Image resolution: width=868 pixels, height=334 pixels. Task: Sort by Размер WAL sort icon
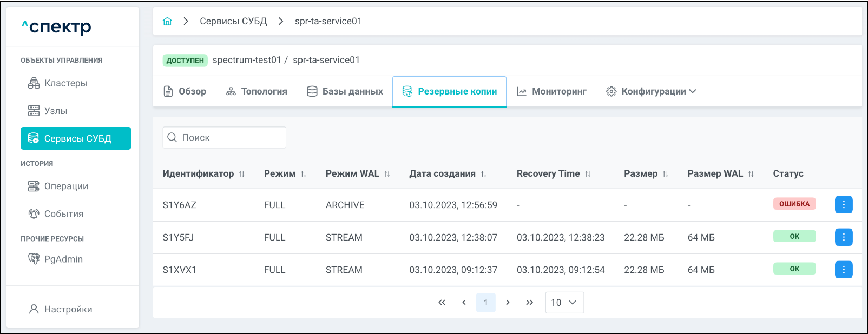[751, 174]
